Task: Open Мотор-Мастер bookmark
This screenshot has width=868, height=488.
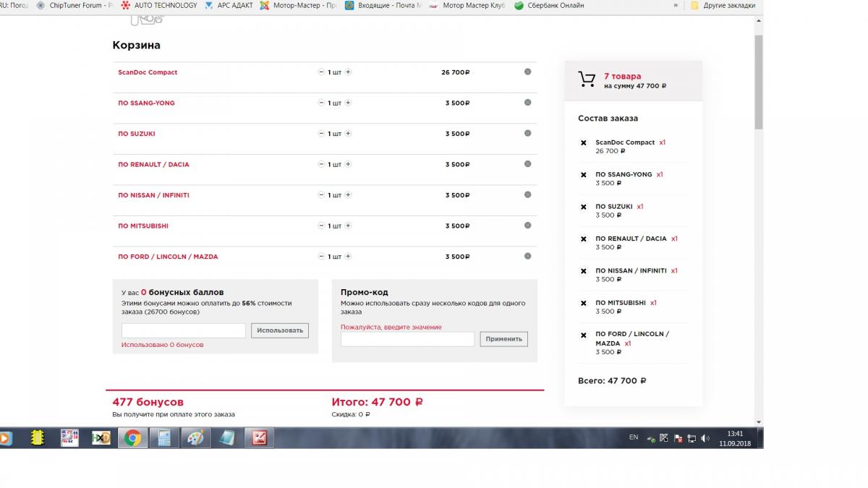Action: (x=298, y=5)
